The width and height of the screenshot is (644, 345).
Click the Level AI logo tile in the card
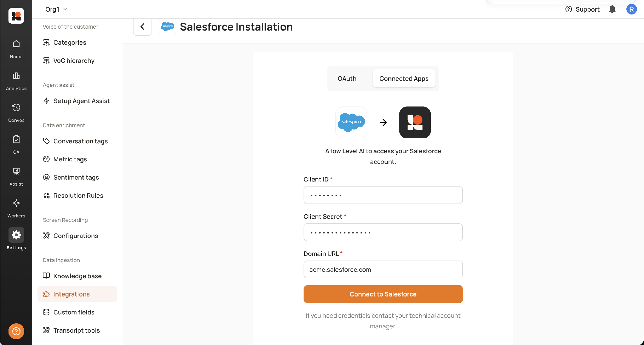pyautogui.click(x=415, y=122)
